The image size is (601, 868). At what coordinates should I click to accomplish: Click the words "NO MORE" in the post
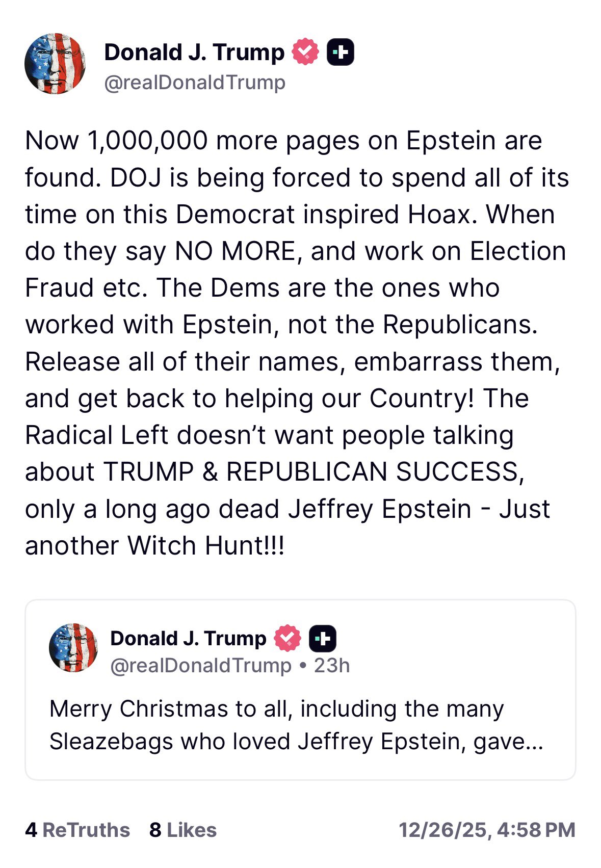pos(235,251)
